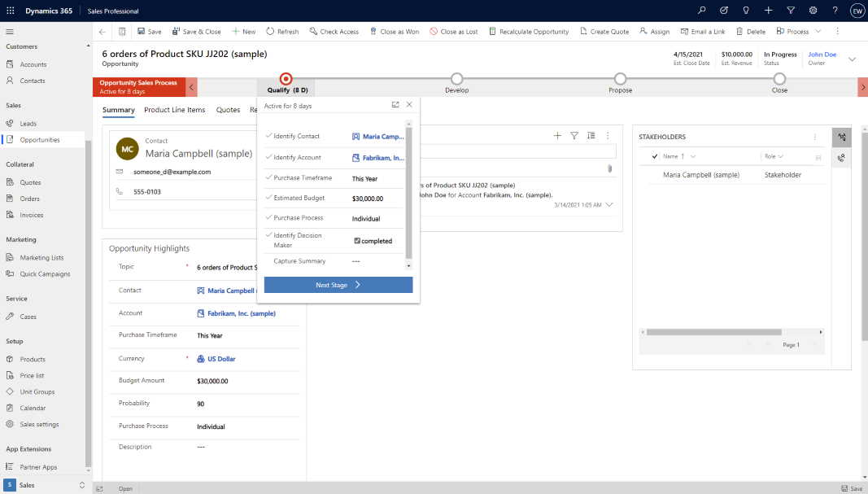Image resolution: width=868 pixels, height=494 pixels.
Task: Open the Name column sort dropdown
Action: [693, 156]
